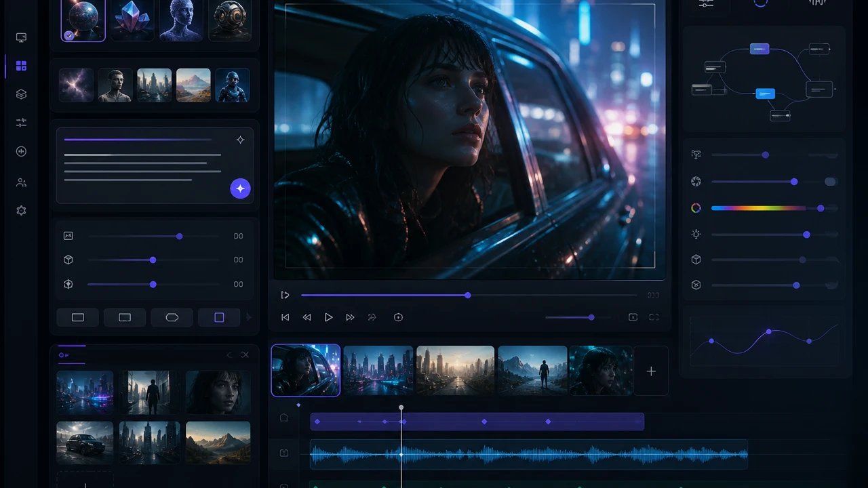
Task: Close the media library panel
Action: point(245,354)
